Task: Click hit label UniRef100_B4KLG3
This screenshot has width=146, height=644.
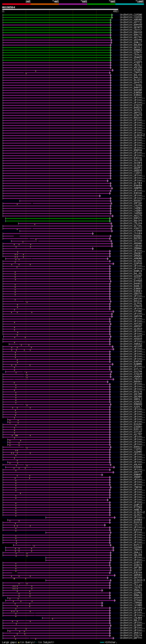Action: pyautogui.click(x=131, y=77)
